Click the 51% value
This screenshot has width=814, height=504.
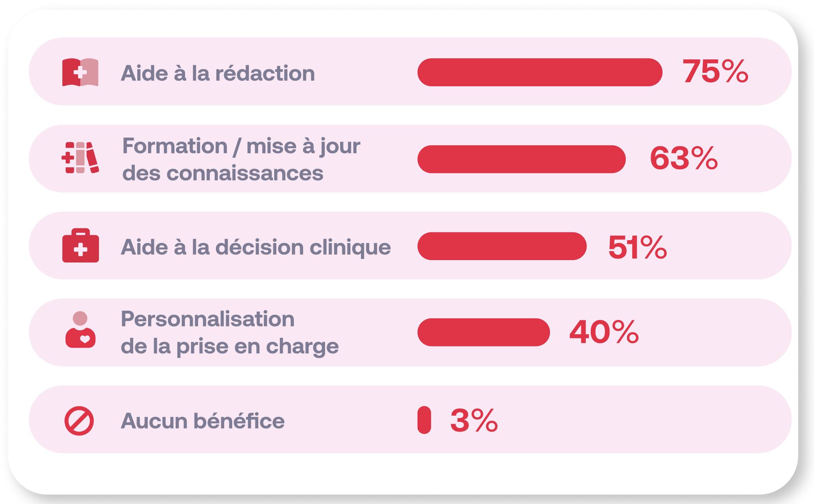(x=637, y=247)
